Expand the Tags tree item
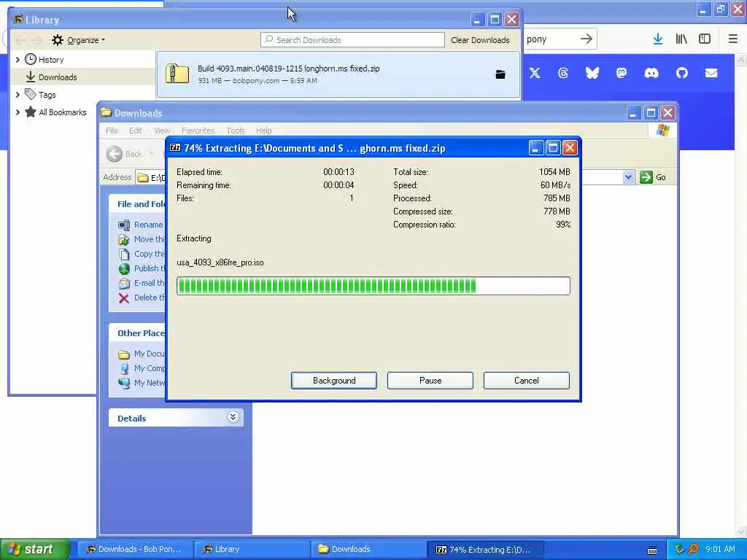 [18, 95]
